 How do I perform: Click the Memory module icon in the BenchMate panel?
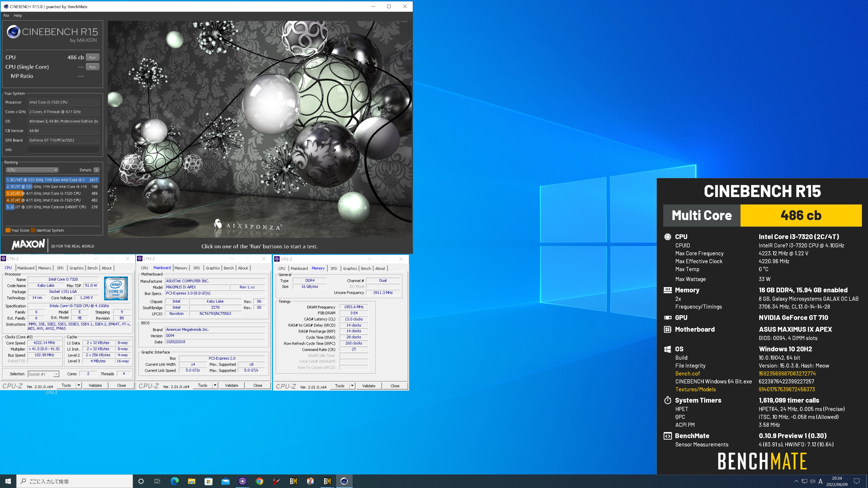point(667,290)
